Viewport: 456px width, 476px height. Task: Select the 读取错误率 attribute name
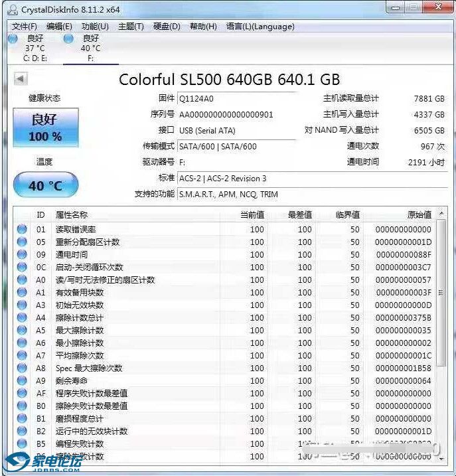(x=76, y=230)
